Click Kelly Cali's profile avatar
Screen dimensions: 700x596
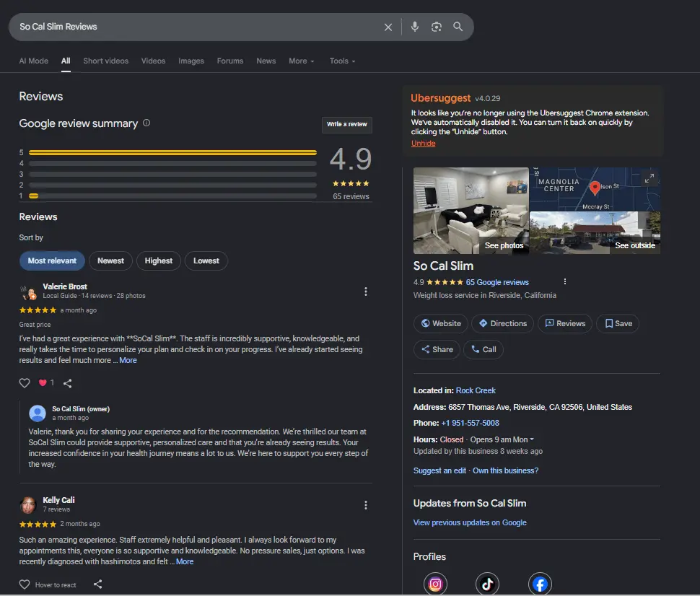tap(27, 505)
